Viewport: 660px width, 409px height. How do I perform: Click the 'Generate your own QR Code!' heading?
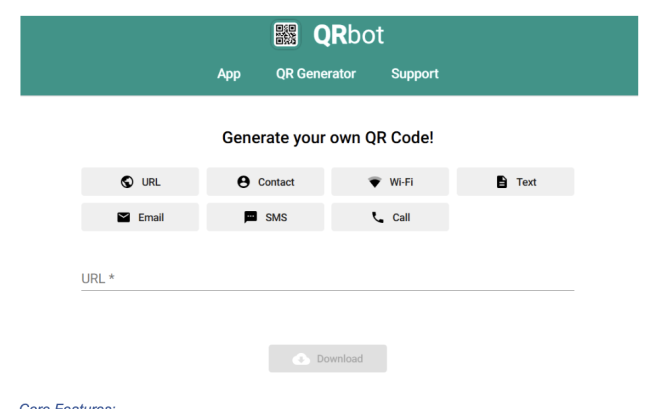328,138
